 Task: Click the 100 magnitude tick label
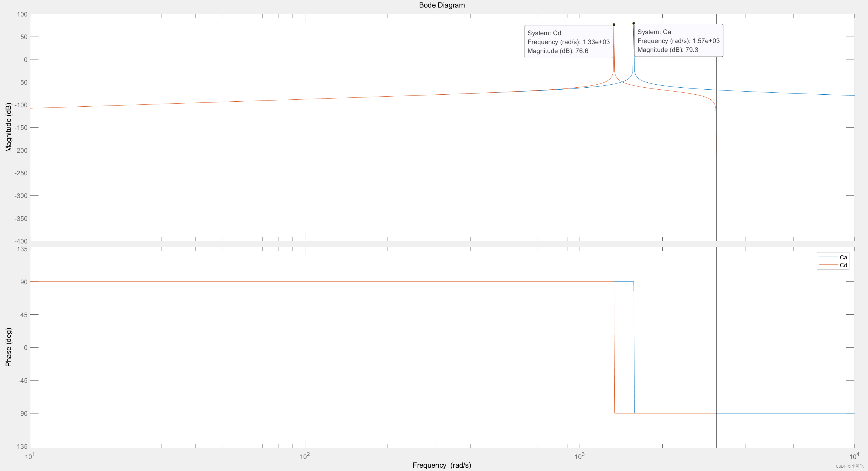pyautogui.click(x=22, y=14)
